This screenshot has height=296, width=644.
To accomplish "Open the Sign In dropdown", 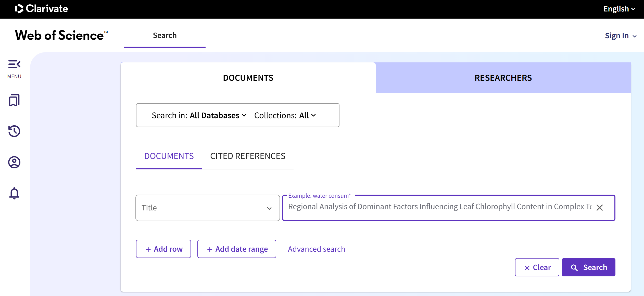I will pos(621,36).
